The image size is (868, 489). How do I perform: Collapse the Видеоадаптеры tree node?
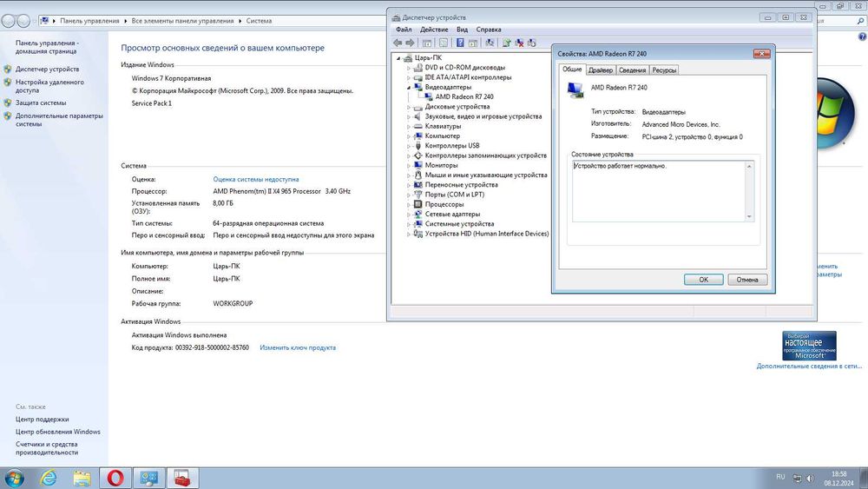click(x=409, y=88)
